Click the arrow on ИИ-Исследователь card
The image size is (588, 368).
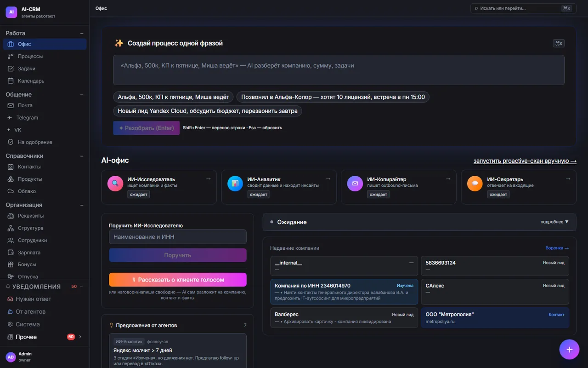point(208,179)
